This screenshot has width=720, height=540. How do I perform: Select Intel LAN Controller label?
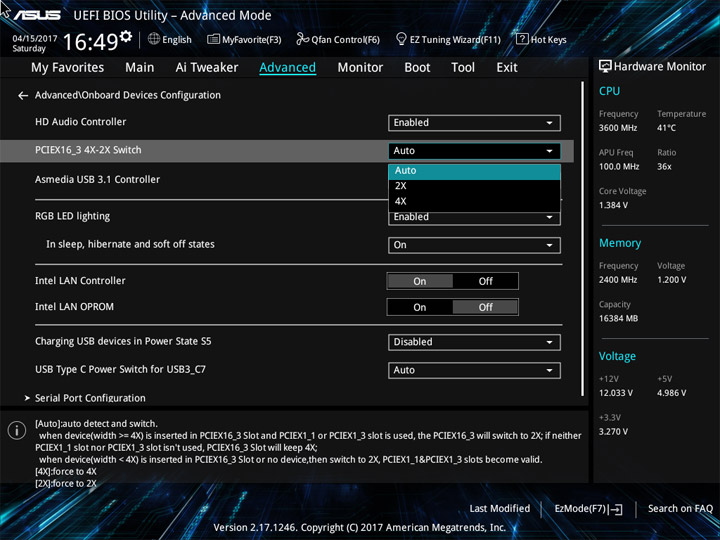80,281
